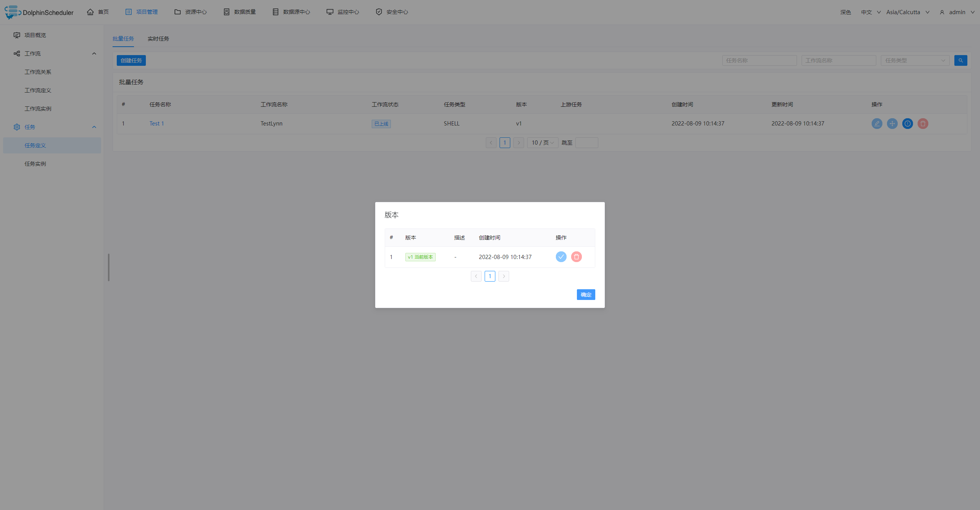Click the 任务名称 search input field
The height and width of the screenshot is (510, 980).
click(759, 60)
